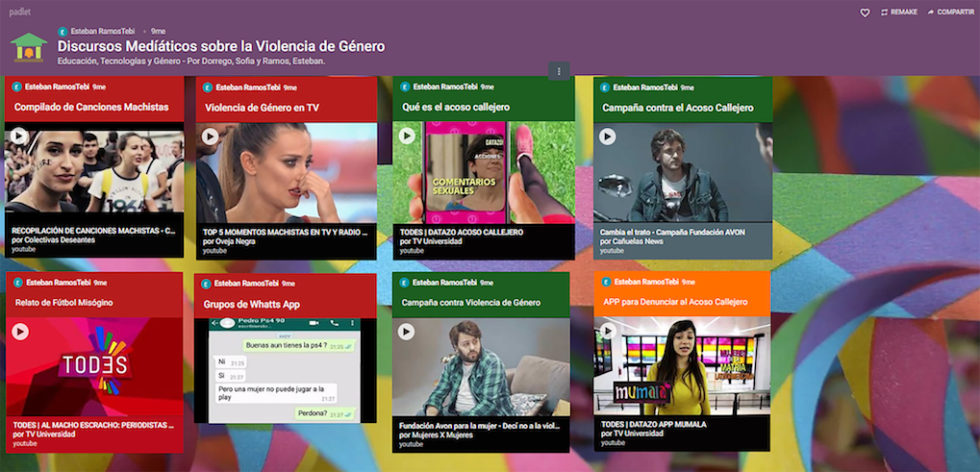The height and width of the screenshot is (472, 980).
Task: Play the Campaña contra el Acoso Callejero video
Action: click(607, 137)
